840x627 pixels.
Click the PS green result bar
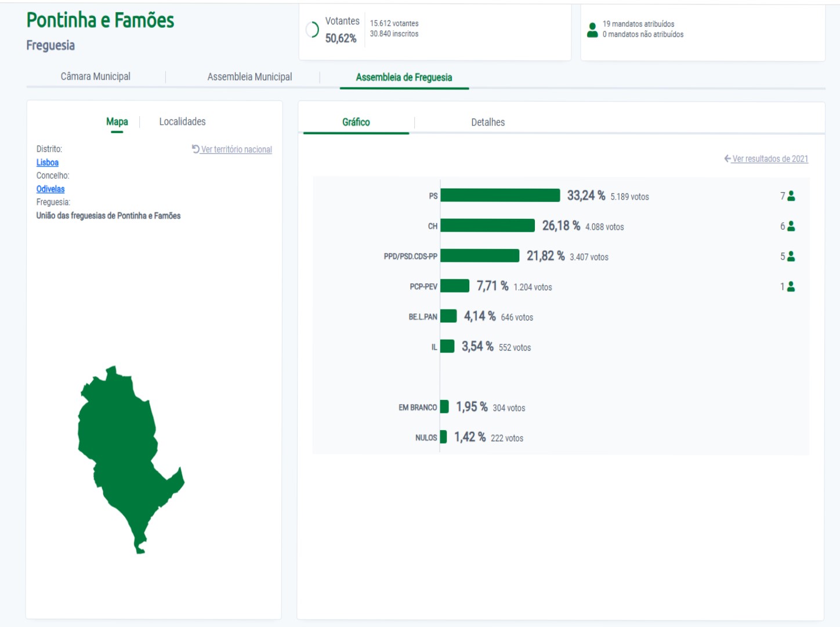[x=500, y=196]
